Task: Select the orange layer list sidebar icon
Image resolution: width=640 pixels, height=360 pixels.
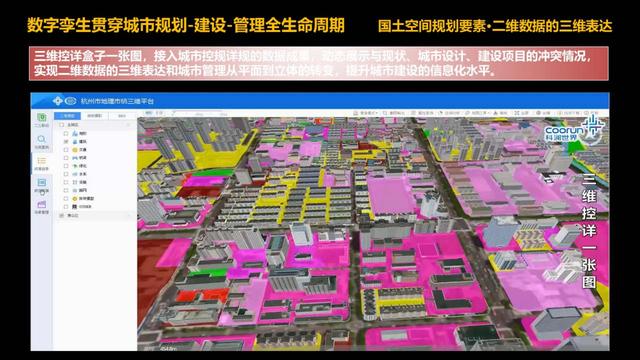Action: click(x=42, y=160)
